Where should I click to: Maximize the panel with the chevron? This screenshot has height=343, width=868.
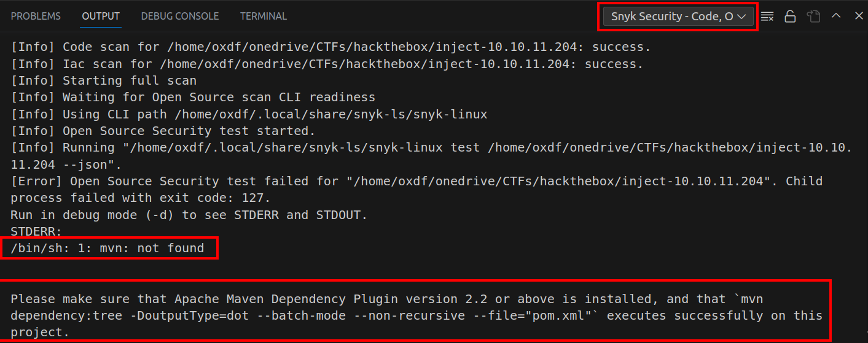point(836,16)
